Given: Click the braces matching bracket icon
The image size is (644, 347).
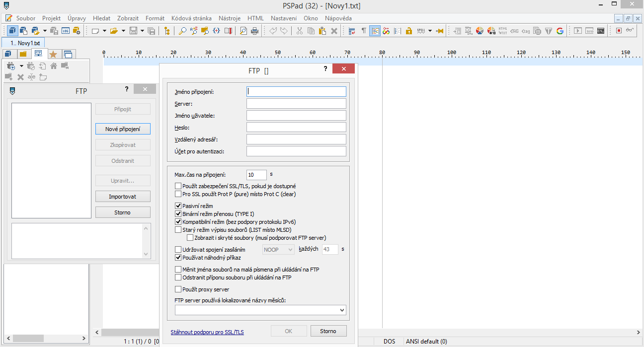Looking at the screenshot, I should (x=217, y=31).
